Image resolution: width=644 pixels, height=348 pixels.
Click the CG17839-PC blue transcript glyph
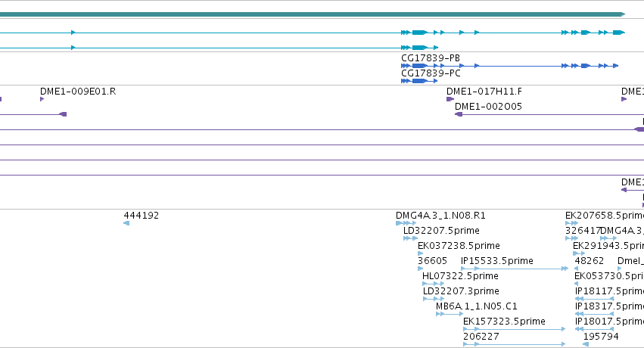point(419,81)
